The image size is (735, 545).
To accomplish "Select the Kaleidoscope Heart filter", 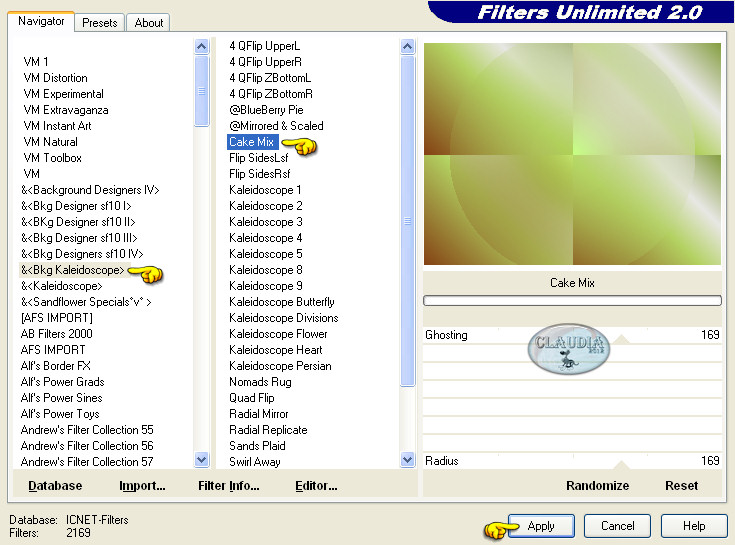I will pos(276,350).
